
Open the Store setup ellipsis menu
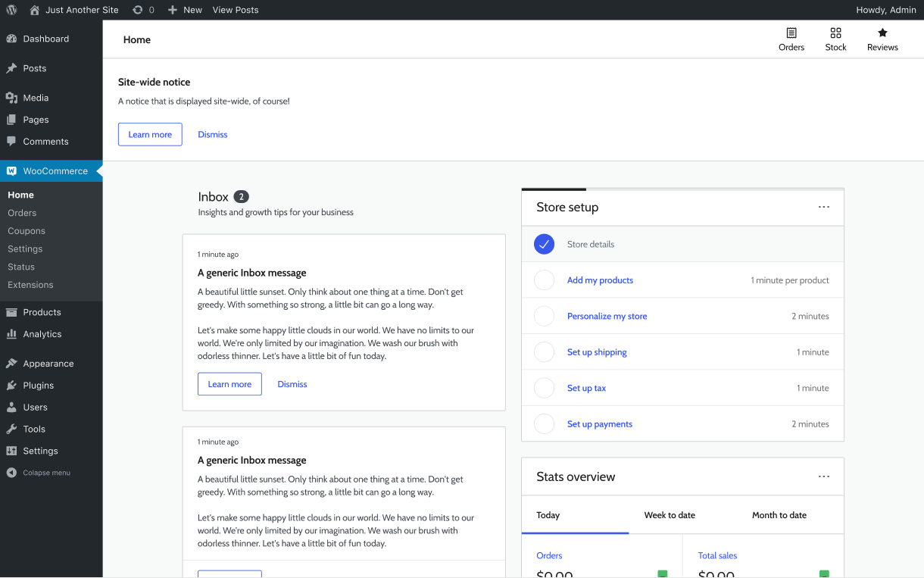point(824,207)
